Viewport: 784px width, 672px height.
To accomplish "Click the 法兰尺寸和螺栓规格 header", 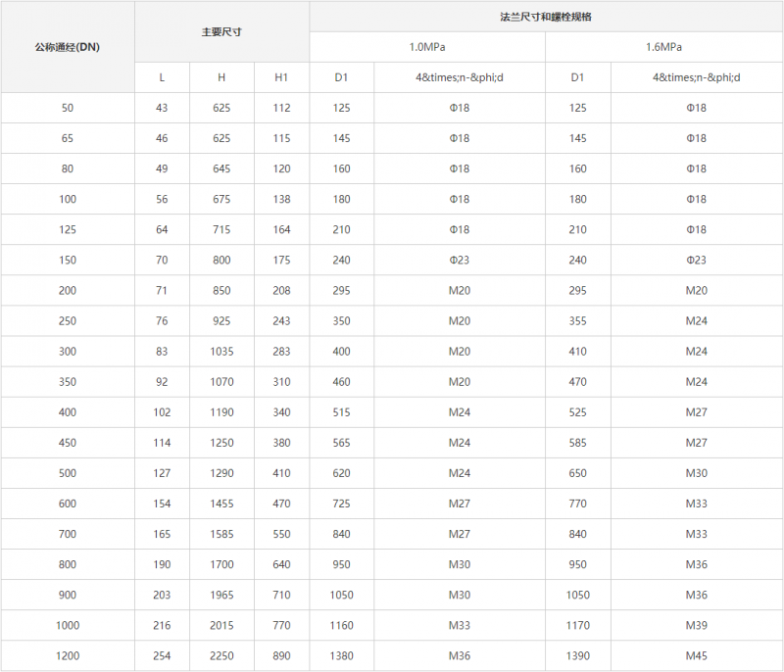I will pos(546,17).
